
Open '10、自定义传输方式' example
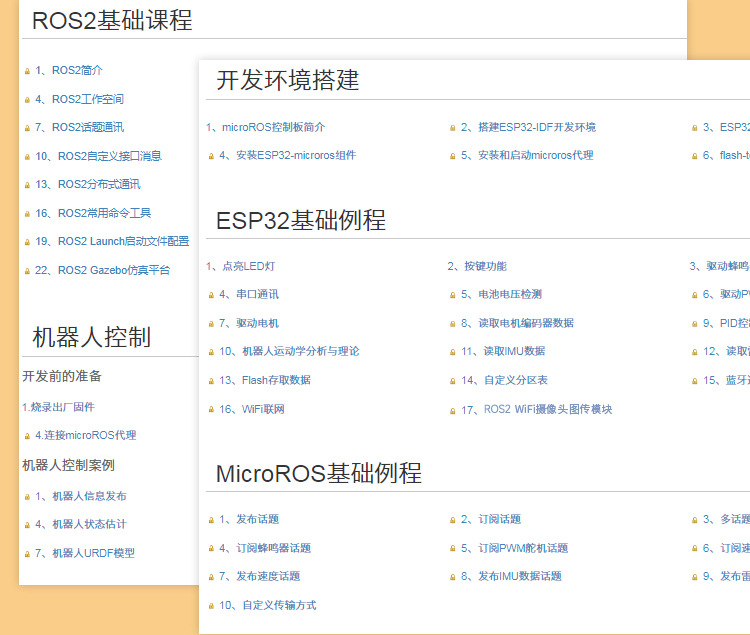coord(268,605)
